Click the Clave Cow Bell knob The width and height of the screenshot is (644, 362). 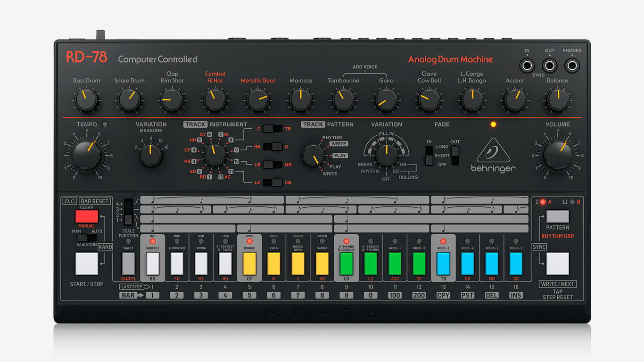tap(429, 99)
